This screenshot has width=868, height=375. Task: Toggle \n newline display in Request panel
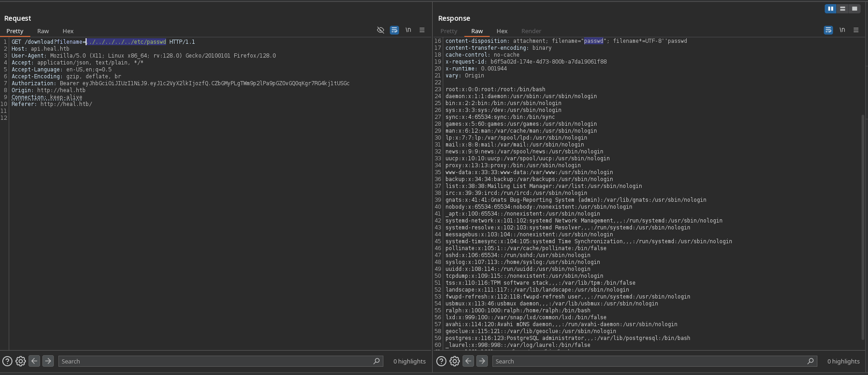point(408,30)
